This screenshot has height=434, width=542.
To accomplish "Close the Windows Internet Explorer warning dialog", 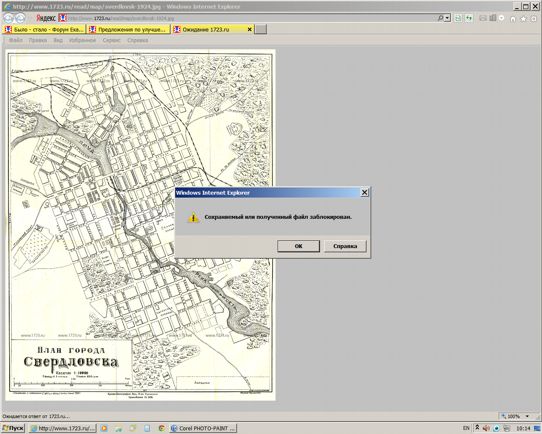I will point(364,192).
